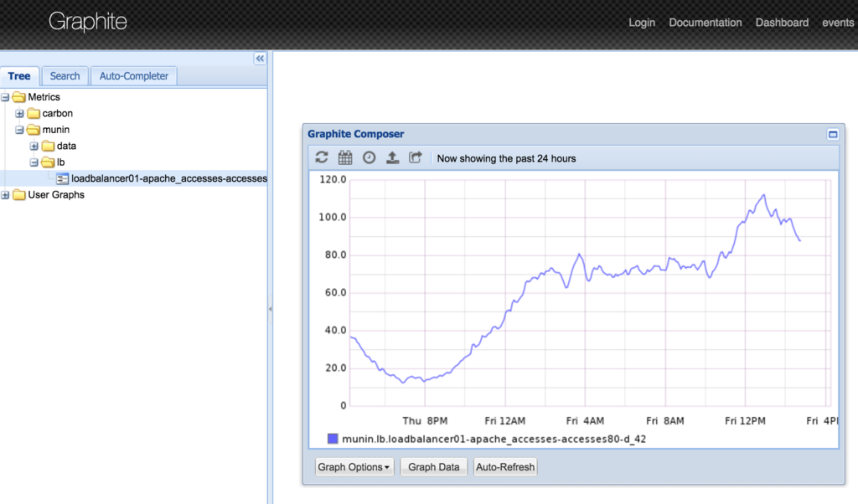Collapse the lb tree node
Screen dimensions: 858x504
[34, 162]
